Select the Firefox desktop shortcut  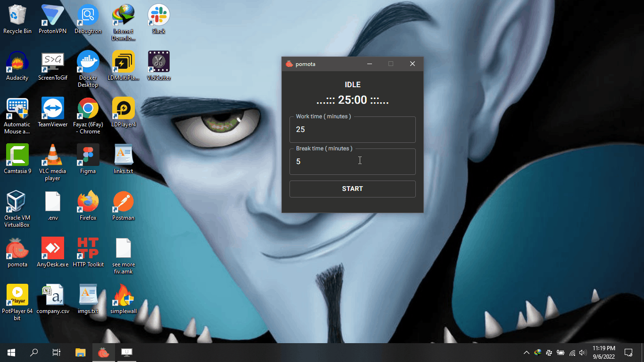coord(88,206)
